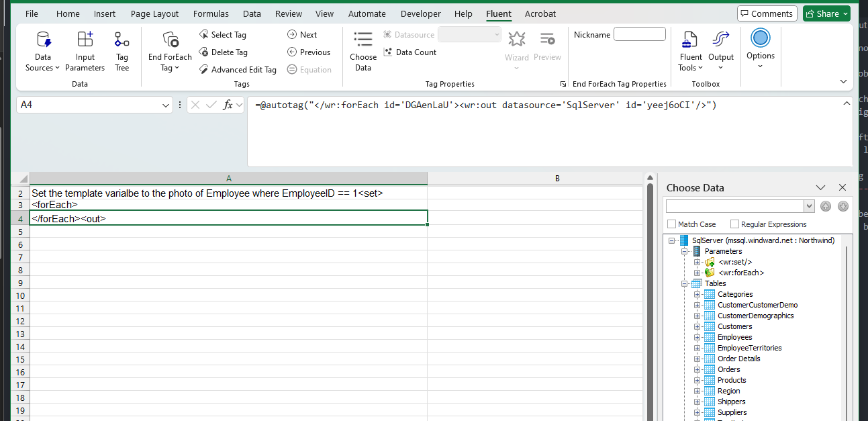Viewport: 868px width, 421px height.
Task: Open the Choose Data pane options chevron
Action: click(x=820, y=188)
